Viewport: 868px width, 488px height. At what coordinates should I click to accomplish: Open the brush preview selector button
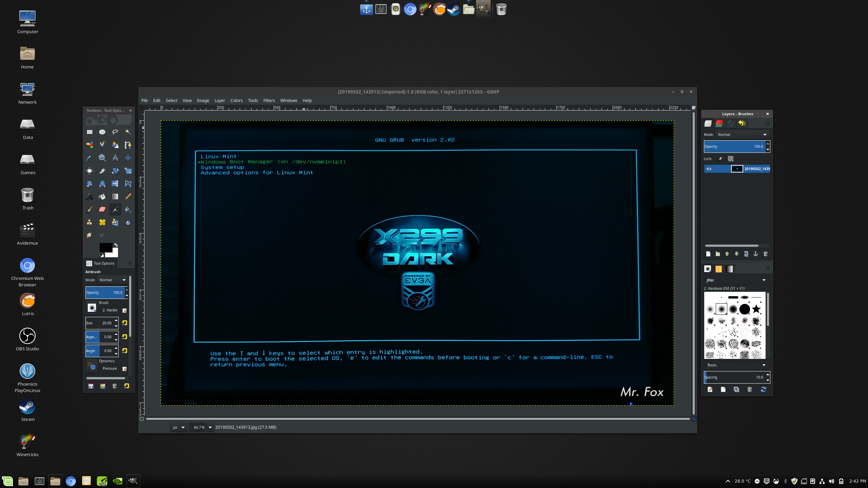tap(92, 308)
